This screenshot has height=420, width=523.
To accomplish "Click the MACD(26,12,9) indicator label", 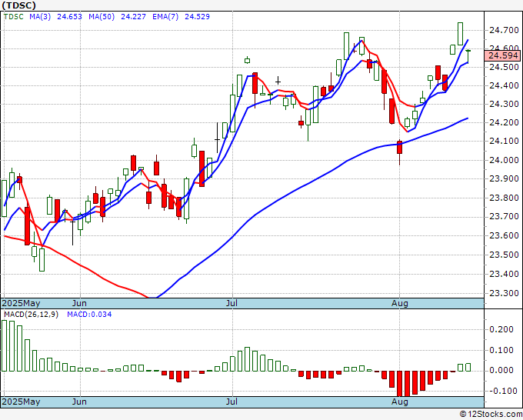I will click(x=31, y=315).
